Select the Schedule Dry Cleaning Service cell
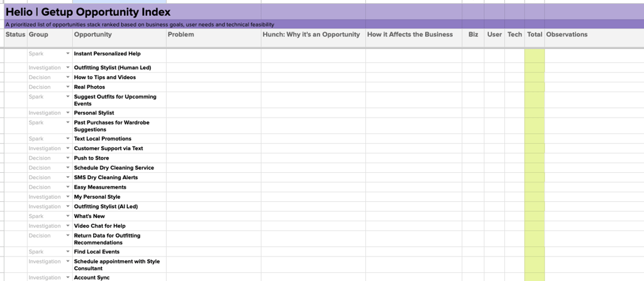The image size is (644, 281). coord(119,168)
